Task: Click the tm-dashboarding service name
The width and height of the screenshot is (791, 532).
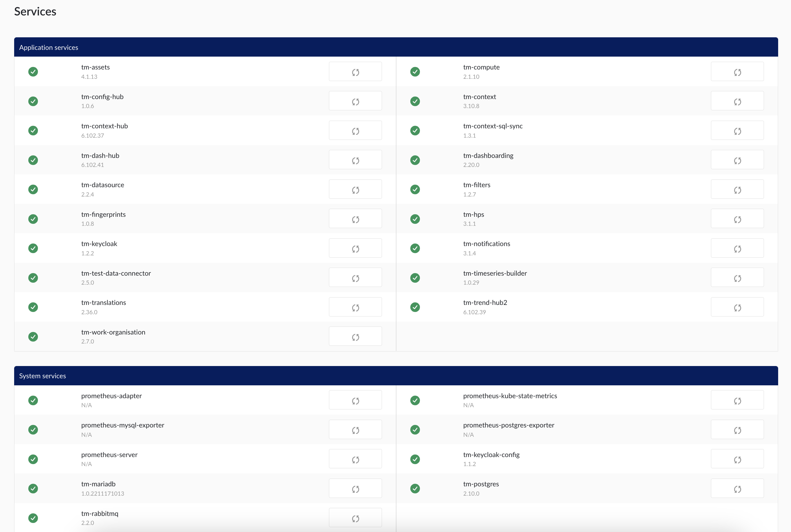Action: coord(488,155)
